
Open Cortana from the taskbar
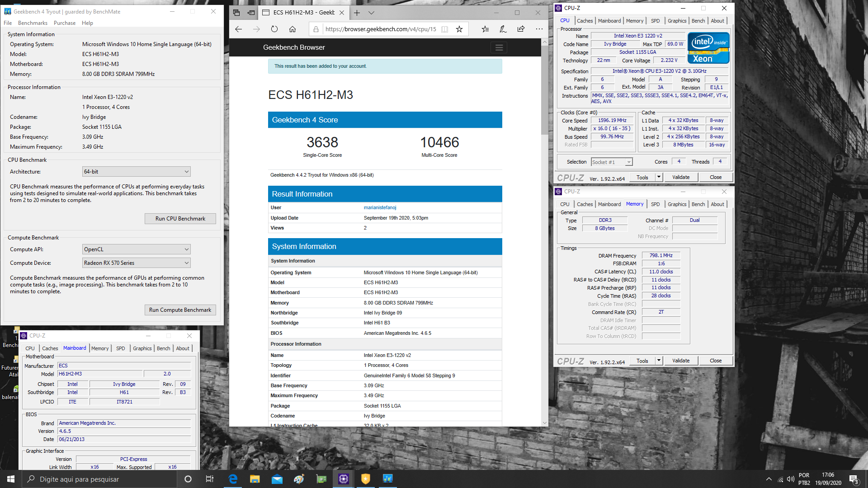[x=188, y=479]
